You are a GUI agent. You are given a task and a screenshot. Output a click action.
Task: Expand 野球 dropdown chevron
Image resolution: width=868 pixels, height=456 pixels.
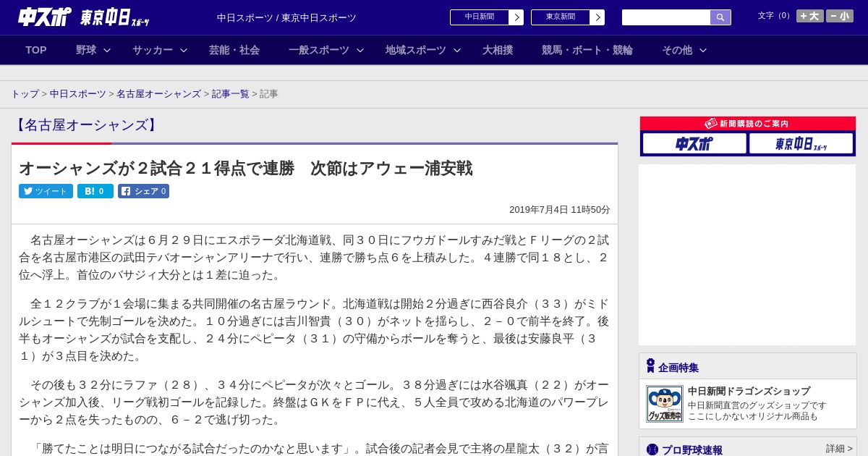(107, 50)
